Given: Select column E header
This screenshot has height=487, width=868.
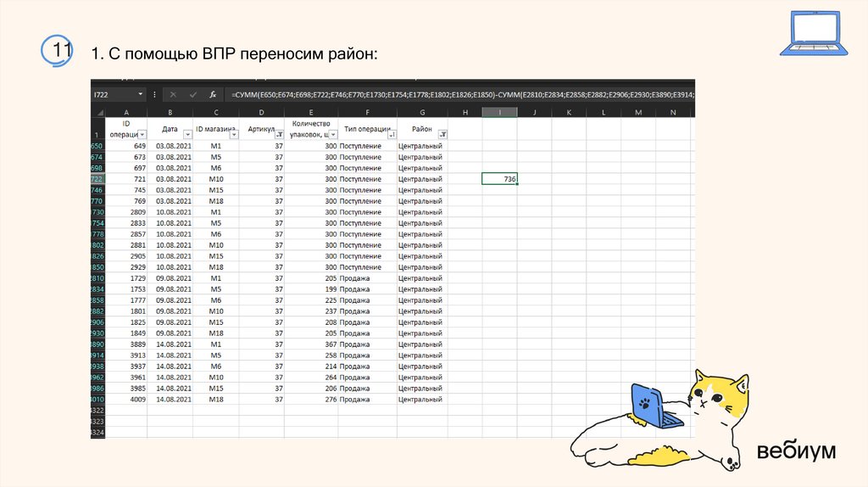Looking at the screenshot, I should (311, 113).
